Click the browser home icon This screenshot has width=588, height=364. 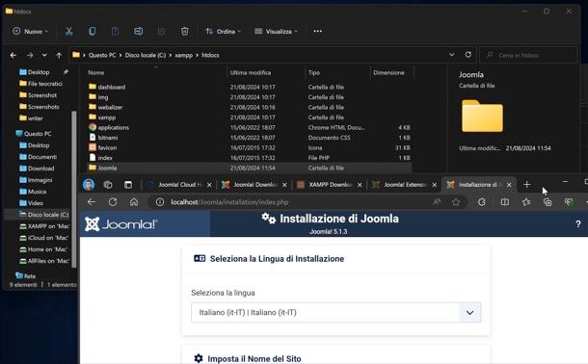134,202
